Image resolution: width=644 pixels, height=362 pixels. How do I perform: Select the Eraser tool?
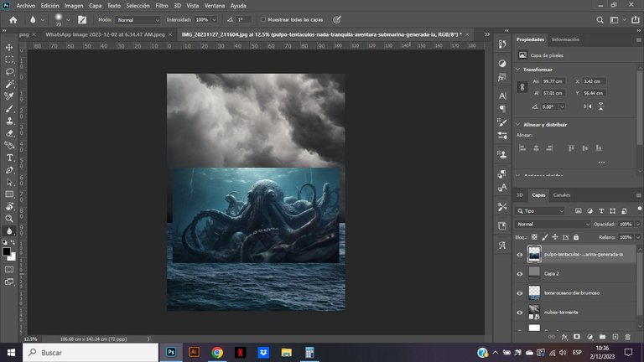[x=9, y=133]
